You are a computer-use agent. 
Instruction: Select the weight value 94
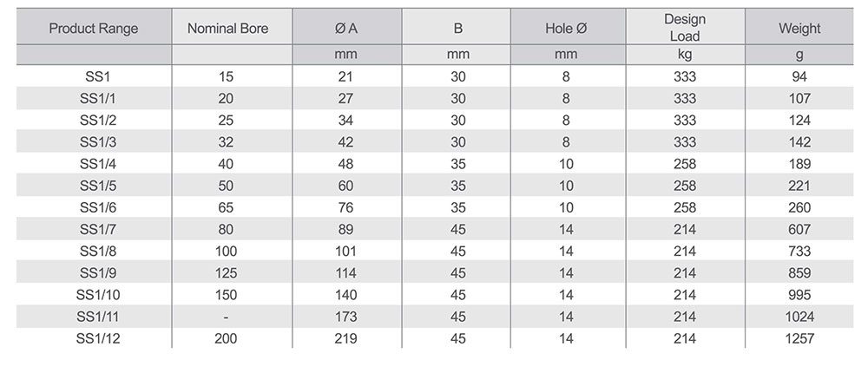(799, 76)
